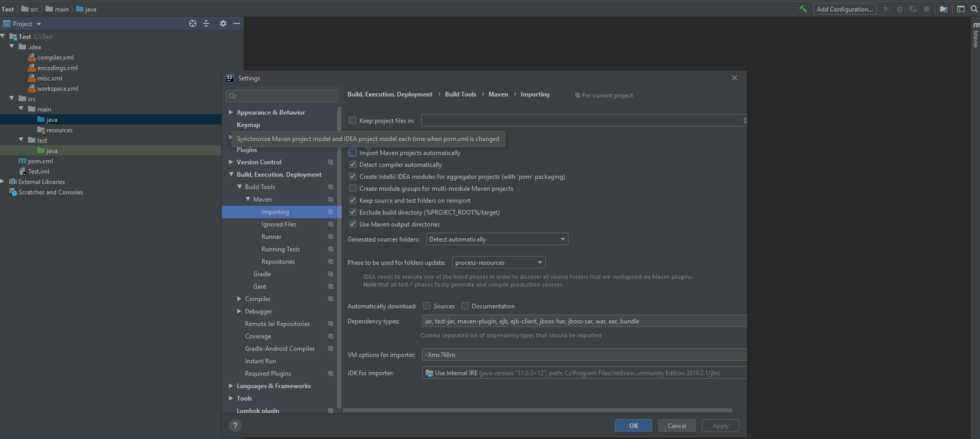Click the OK button

tap(633, 425)
